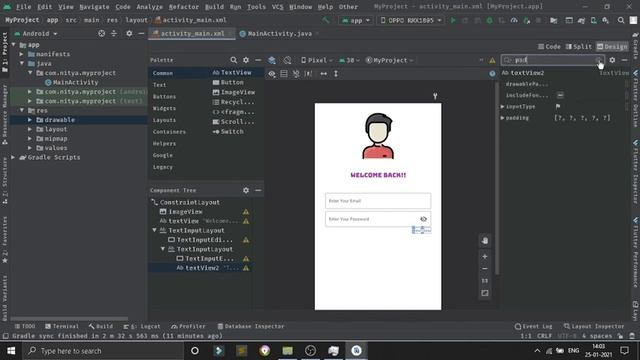Minimize the Palette panel
The width and height of the screenshot is (640, 360).
[x=258, y=60]
